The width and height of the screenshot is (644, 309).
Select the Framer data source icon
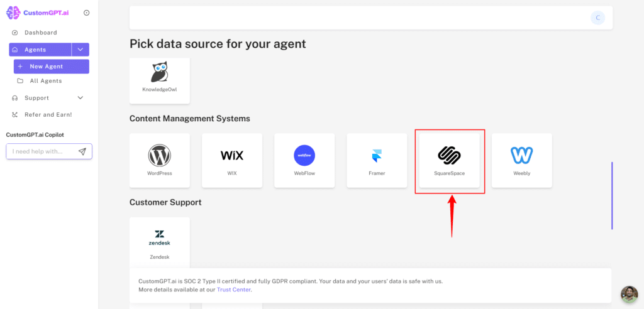pyautogui.click(x=377, y=156)
